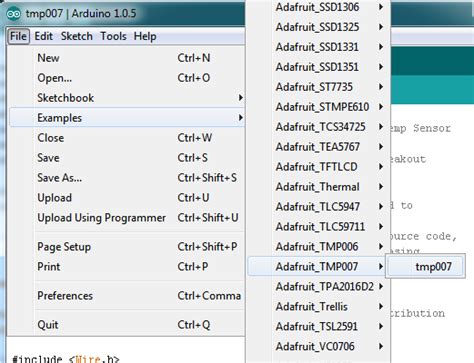The image size is (474, 363).
Task: Expand Adafruit_TMP006 examples
Action: point(318,247)
